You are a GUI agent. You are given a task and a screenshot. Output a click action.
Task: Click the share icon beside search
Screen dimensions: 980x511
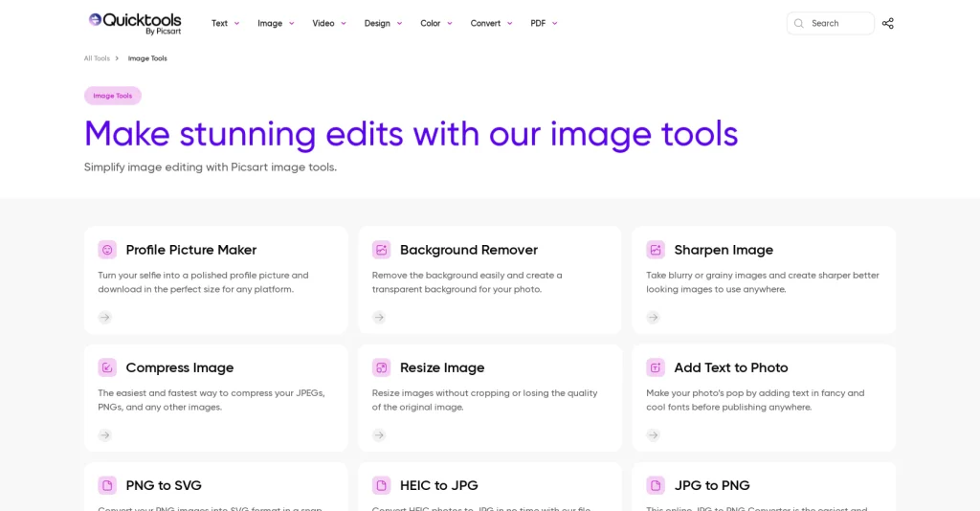pos(887,23)
